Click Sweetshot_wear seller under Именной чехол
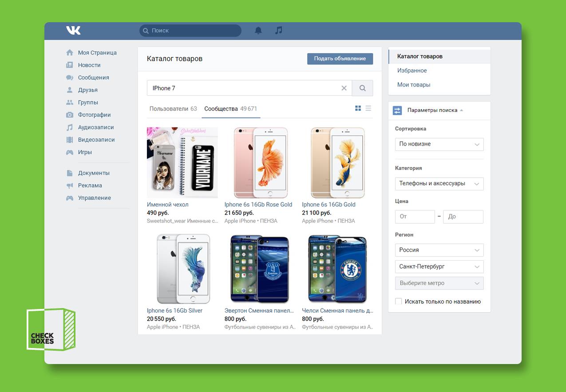Image resolution: width=566 pixels, height=392 pixels. (182, 221)
